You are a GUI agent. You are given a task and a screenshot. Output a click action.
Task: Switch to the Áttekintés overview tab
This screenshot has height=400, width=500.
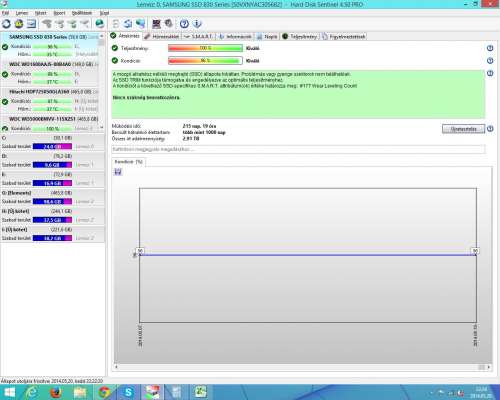click(x=125, y=36)
